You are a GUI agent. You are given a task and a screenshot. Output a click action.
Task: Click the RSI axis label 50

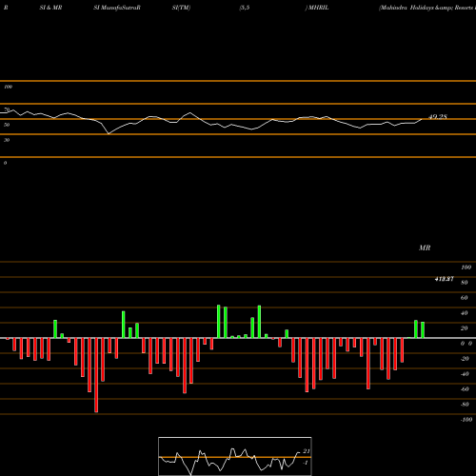pyautogui.click(x=7, y=125)
